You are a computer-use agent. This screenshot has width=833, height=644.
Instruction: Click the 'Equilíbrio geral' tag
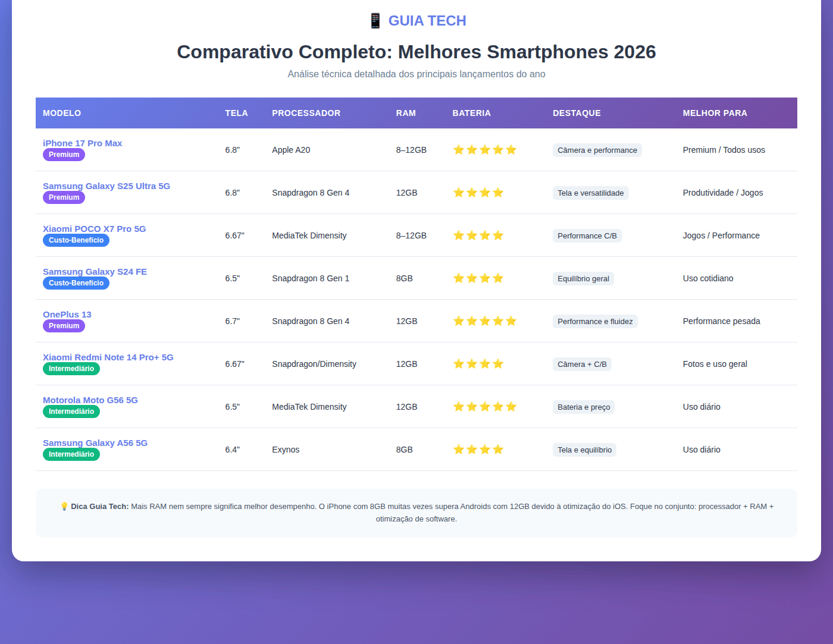pos(584,279)
